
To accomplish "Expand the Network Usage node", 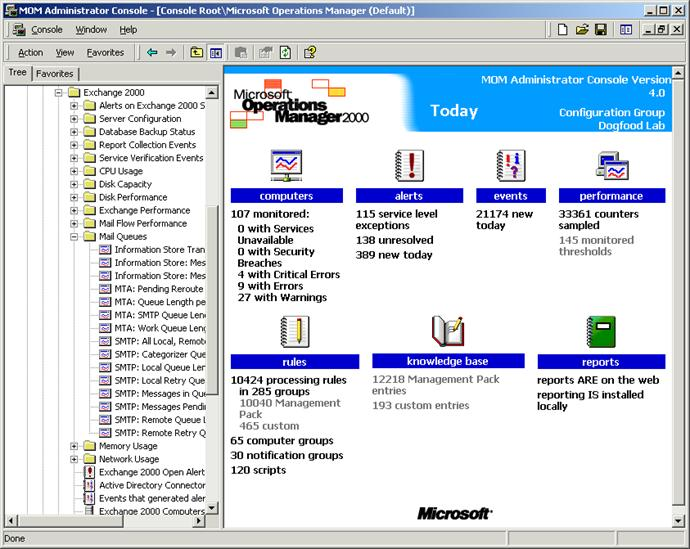I will tap(74, 459).
